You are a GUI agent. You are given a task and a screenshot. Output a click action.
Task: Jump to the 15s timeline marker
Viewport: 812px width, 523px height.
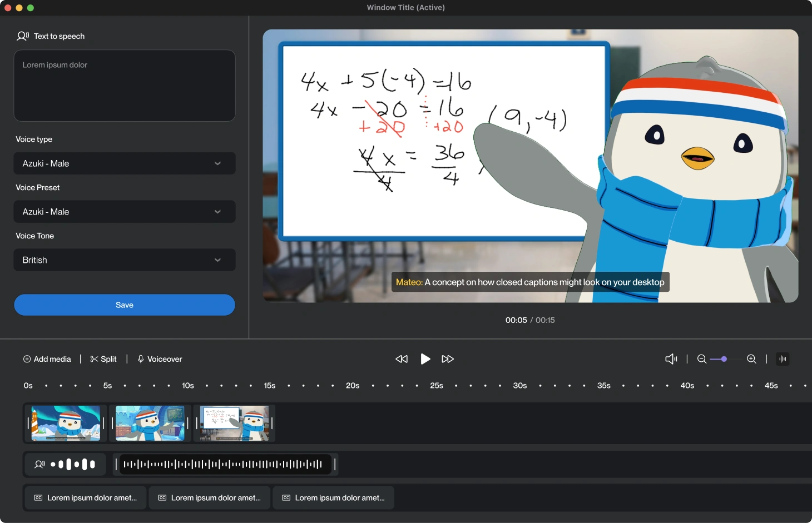(270, 386)
